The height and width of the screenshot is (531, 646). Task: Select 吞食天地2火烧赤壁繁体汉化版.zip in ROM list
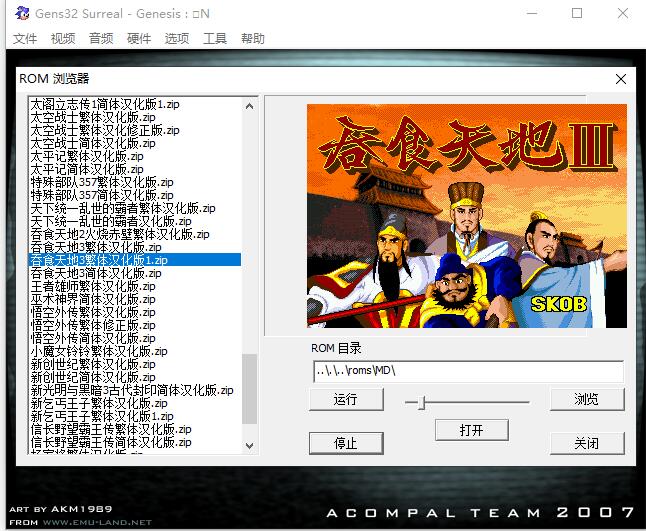coord(119,234)
